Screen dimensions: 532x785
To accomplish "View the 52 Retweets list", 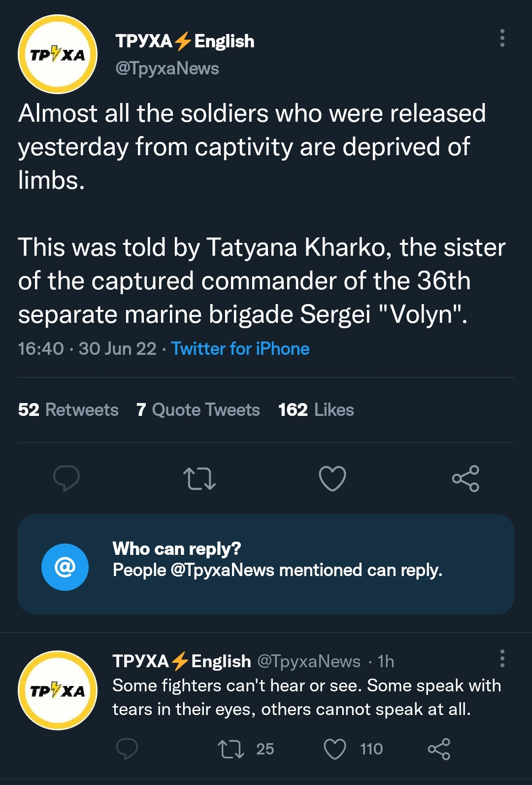I will coord(68,410).
